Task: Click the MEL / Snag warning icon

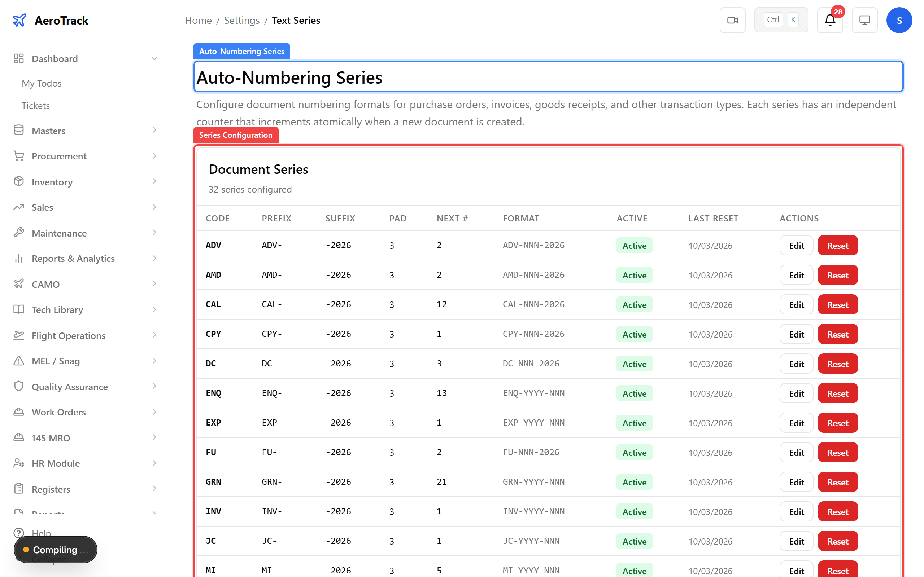Action: (x=19, y=361)
